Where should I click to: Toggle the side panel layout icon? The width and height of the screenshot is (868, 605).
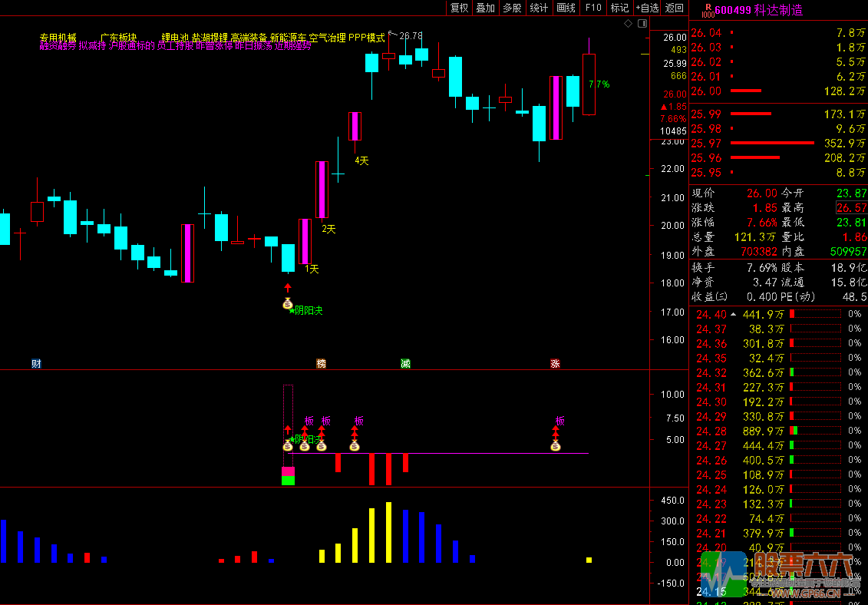pos(640,24)
